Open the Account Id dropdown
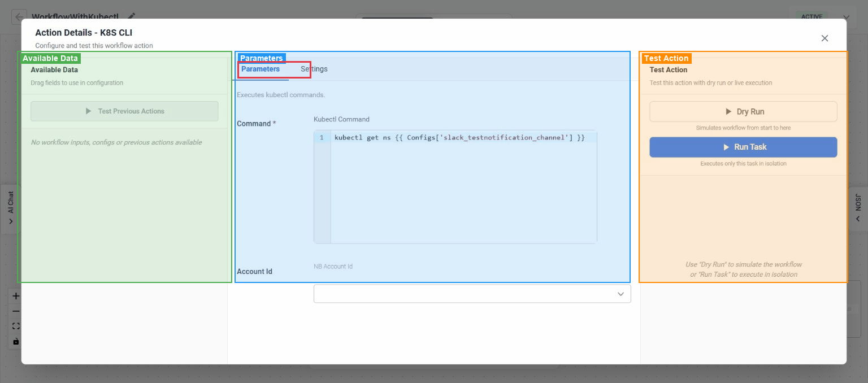868x383 pixels. point(472,293)
